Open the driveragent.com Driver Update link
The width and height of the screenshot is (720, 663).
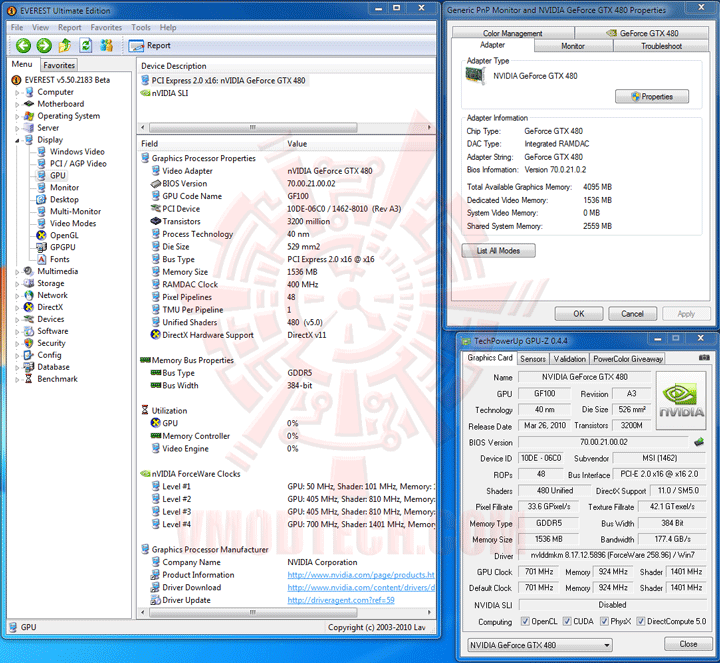point(341,600)
